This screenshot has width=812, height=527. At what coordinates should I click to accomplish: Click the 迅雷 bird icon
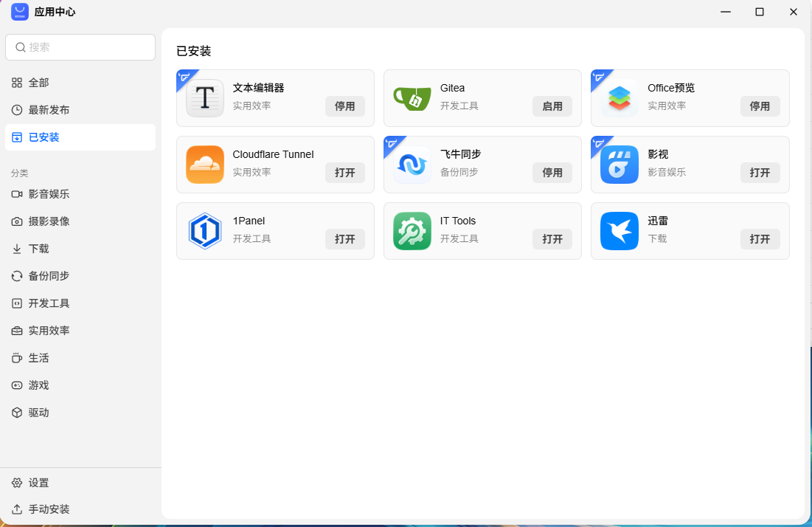620,230
